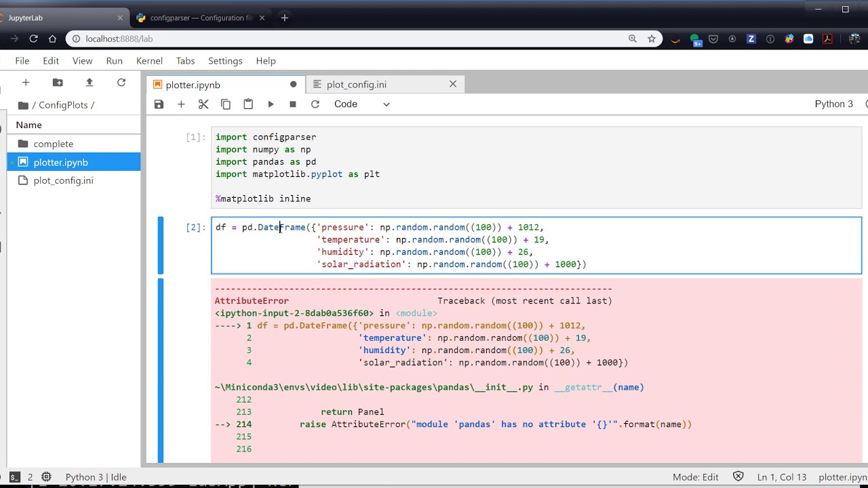Open a new browser tab
This screenshot has width=868, height=488.
click(x=285, y=18)
